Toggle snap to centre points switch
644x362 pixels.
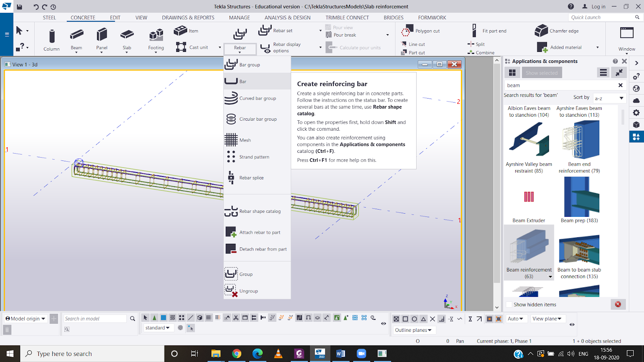coord(414,319)
